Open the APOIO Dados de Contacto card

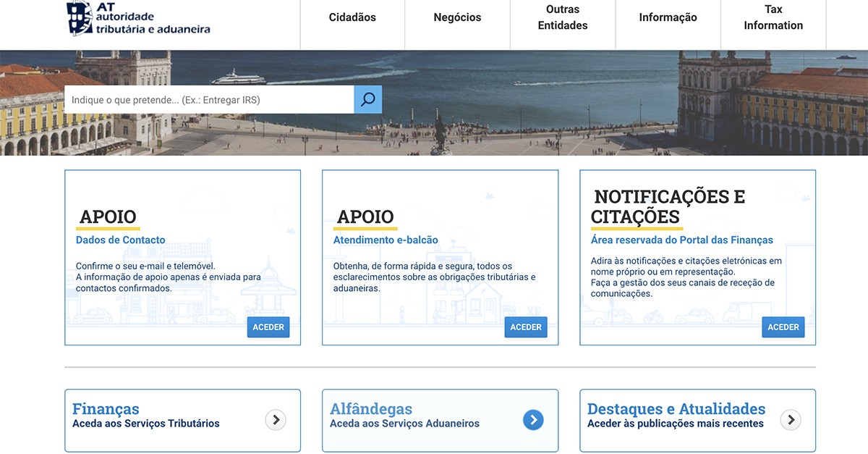[x=182, y=257]
